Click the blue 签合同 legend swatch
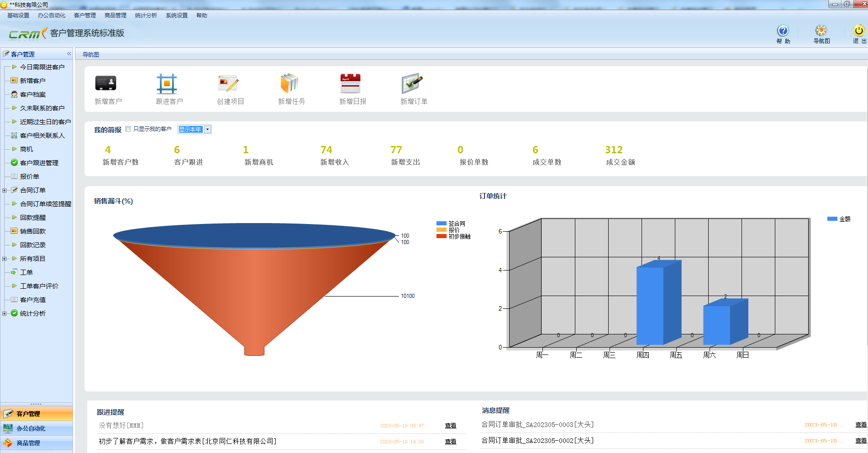The width and height of the screenshot is (868, 453). (x=441, y=224)
